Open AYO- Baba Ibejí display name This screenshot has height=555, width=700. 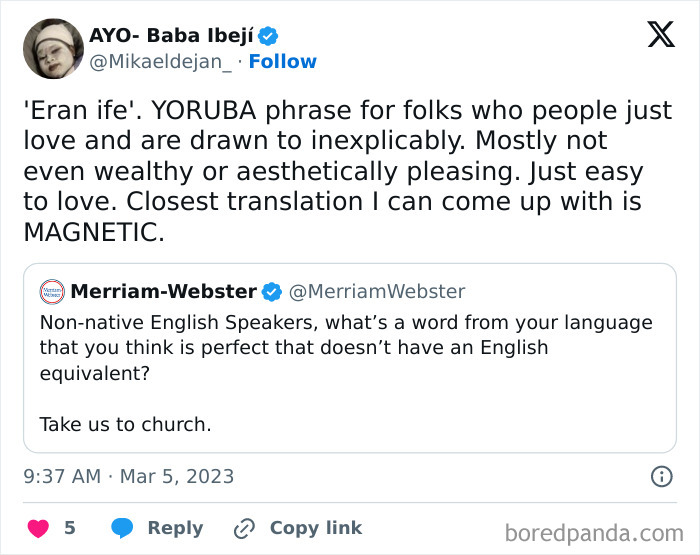point(171,37)
